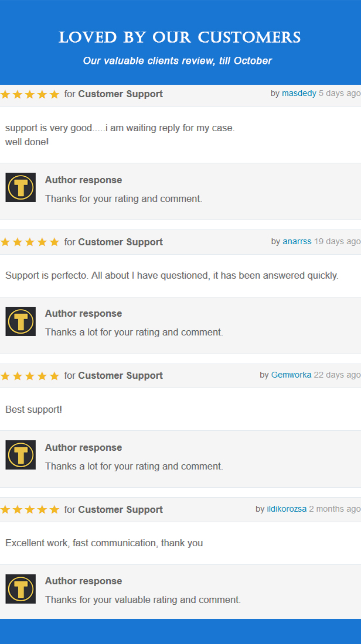Click the star rating on ildikorozsa's review
Image resolution: width=361 pixels, height=644 pixels.
[30, 510]
